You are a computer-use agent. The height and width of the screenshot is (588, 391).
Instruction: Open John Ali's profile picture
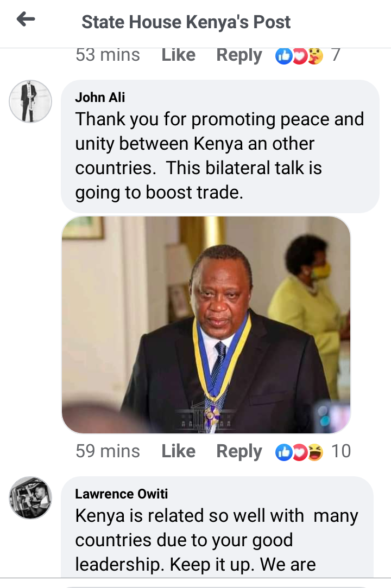click(x=30, y=101)
